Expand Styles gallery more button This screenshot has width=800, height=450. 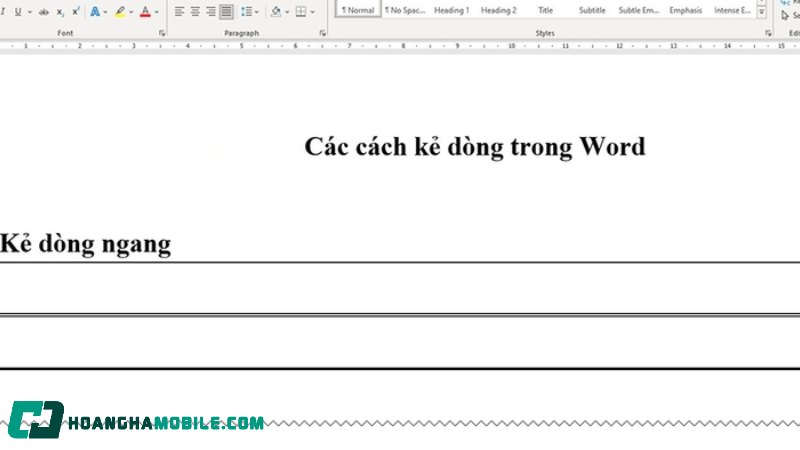(x=761, y=13)
